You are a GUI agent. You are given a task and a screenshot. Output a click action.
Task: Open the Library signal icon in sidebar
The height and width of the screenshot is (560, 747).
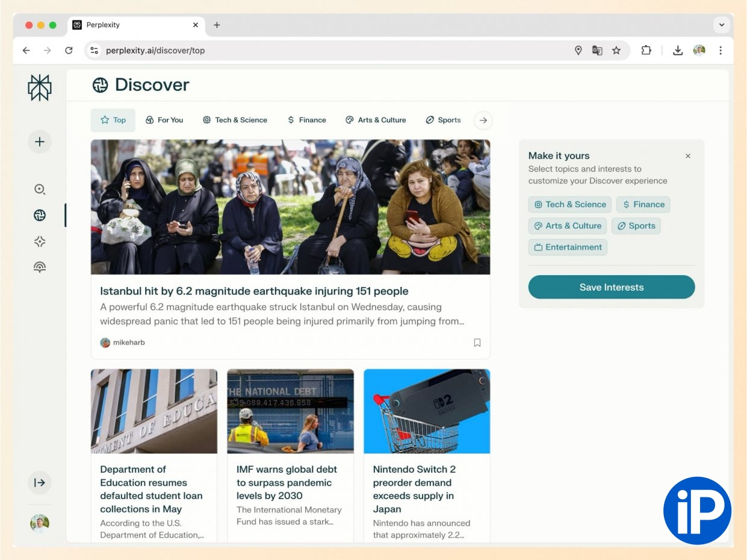(x=40, y=267)
